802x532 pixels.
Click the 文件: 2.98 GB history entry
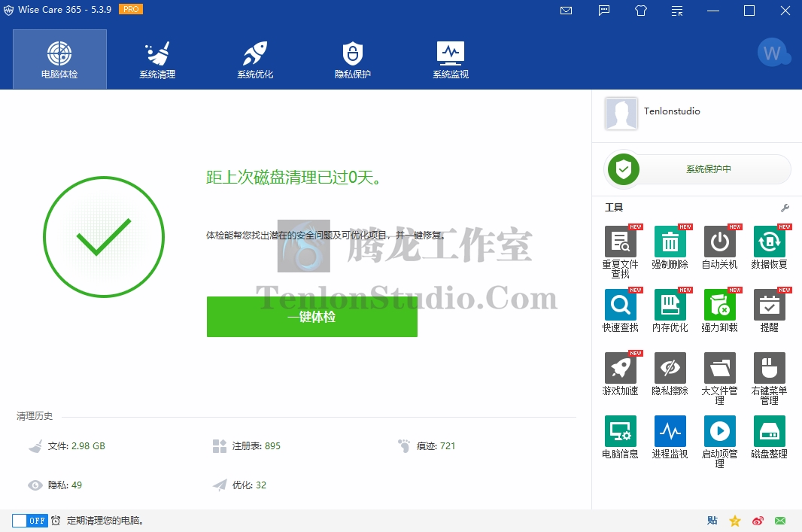(x=67, y=446)
